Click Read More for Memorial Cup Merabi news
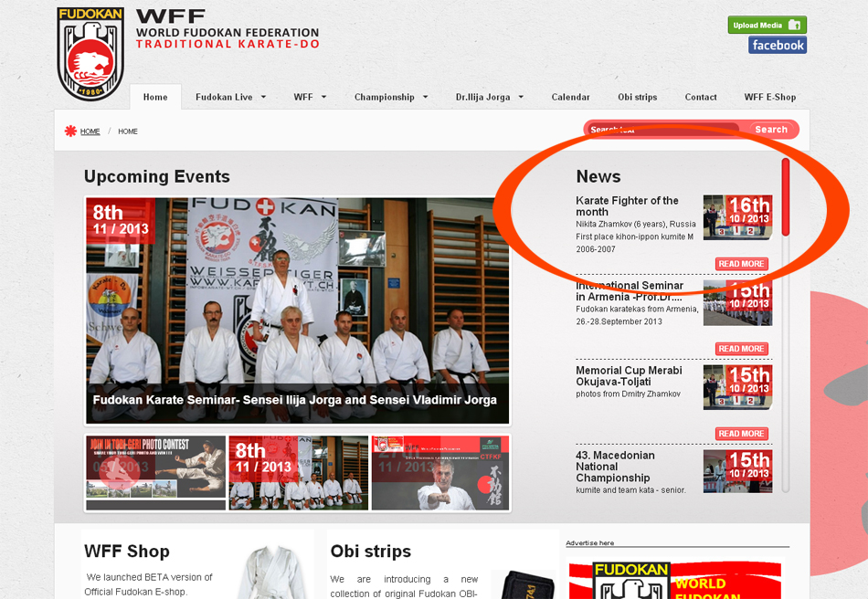 coord(741,434)
